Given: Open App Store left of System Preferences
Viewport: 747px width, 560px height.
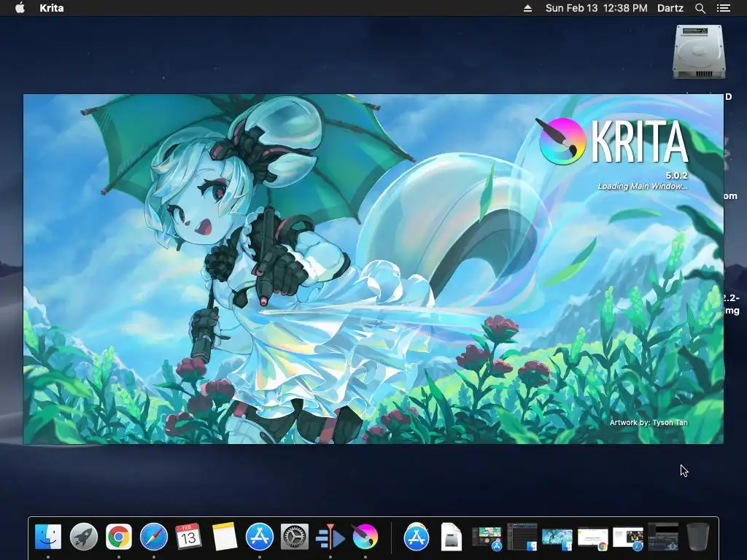Looking at the screenshot, I should coord(259,537).
